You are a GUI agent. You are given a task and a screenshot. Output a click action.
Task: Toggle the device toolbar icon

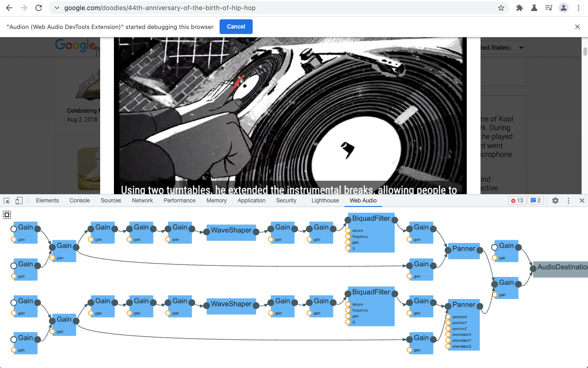[19, 201]
